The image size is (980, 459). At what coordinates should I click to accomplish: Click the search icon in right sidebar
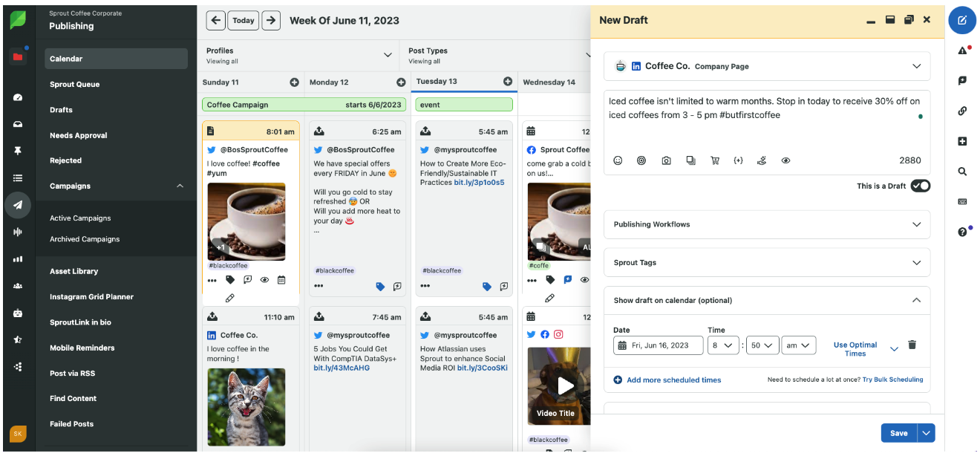(962, 172)
